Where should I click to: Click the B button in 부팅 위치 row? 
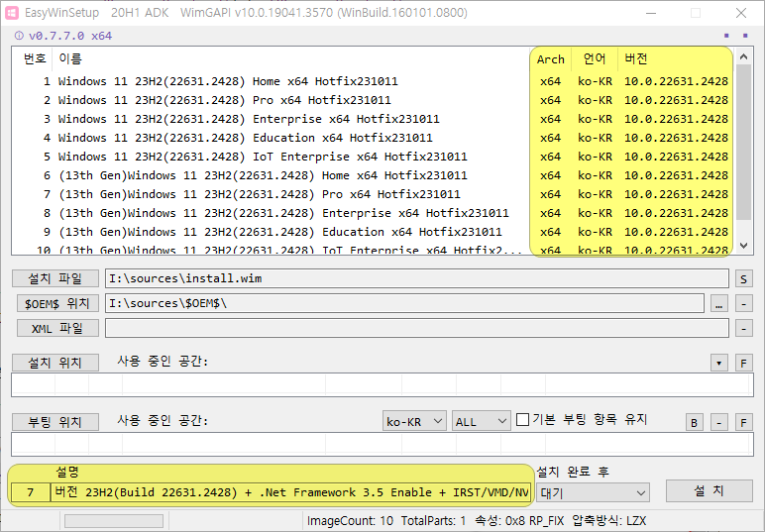[x=695, y=422]
